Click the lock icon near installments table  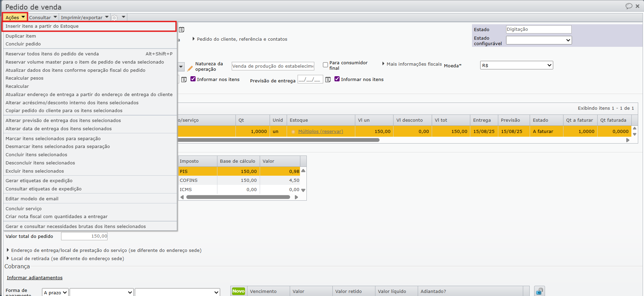(x=539, y=291)
